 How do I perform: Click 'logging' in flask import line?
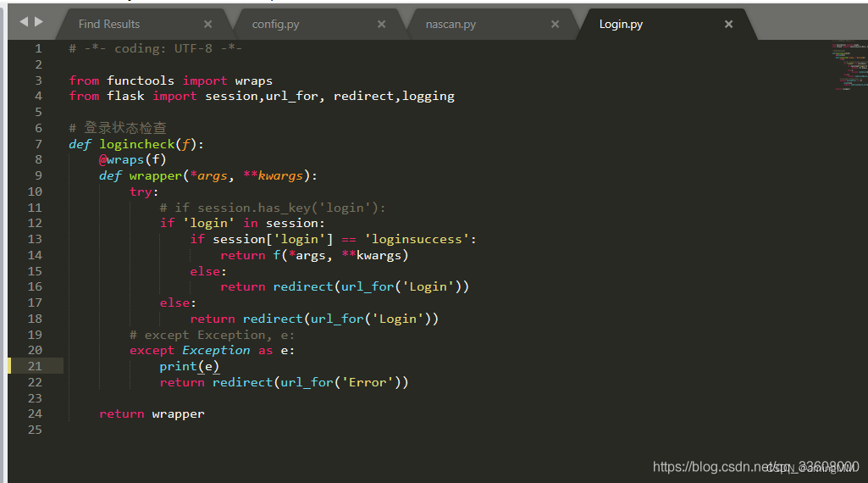click(x=428, y=97)
